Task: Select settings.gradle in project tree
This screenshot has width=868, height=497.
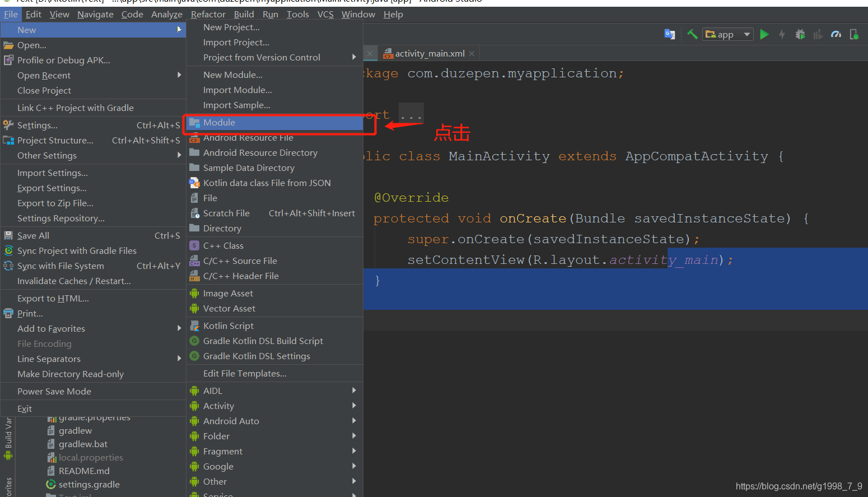Action: (89, 485)
